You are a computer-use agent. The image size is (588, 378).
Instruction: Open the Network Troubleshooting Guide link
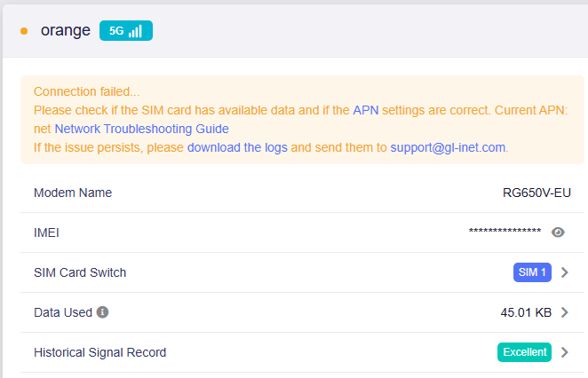142,129
